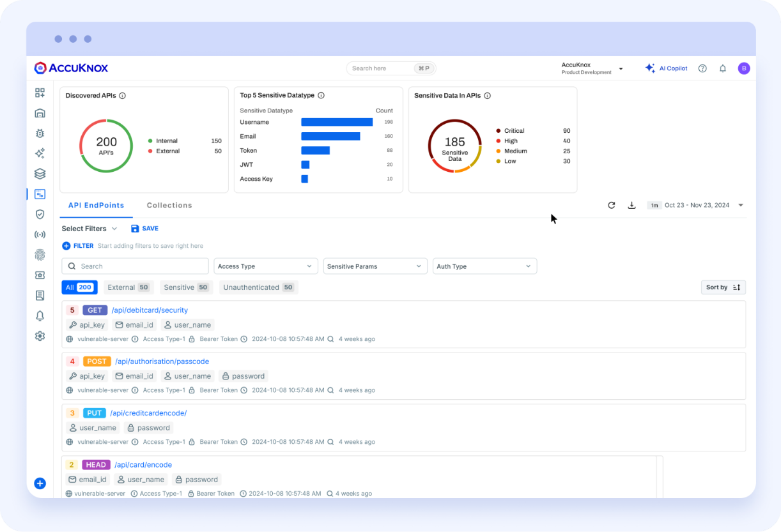Expand the Auth Type dropdown
The height and width of the screenshot is (532, 781).
click(484, 266)
